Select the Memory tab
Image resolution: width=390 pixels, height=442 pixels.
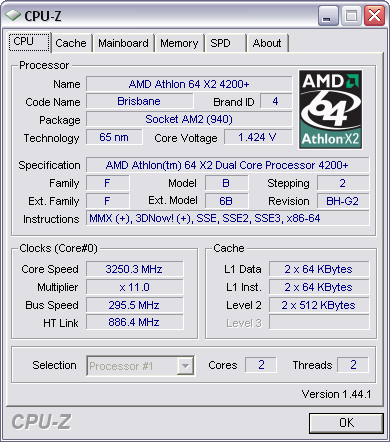pyautogui.click(x=179, y=43)
